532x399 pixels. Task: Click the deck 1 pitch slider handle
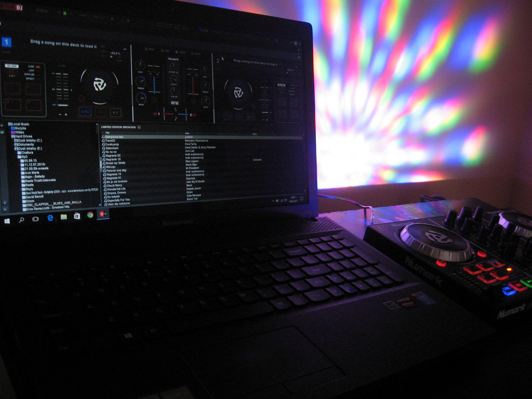pos(63,105)
